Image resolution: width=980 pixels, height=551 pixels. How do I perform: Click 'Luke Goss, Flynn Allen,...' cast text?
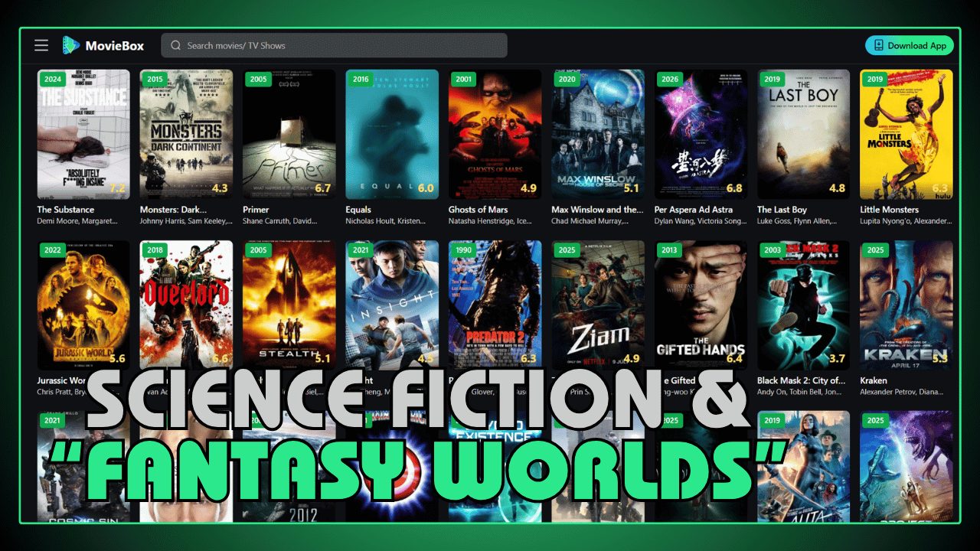[799, 221]
